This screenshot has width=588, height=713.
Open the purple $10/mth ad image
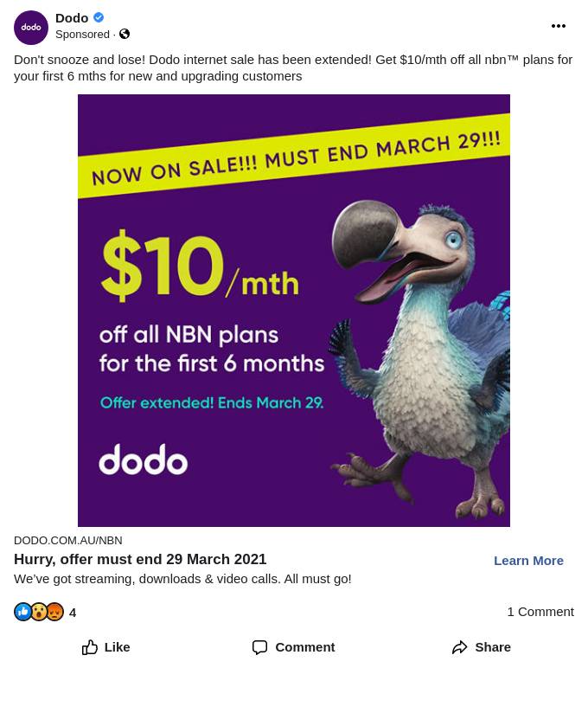[293, 310]
